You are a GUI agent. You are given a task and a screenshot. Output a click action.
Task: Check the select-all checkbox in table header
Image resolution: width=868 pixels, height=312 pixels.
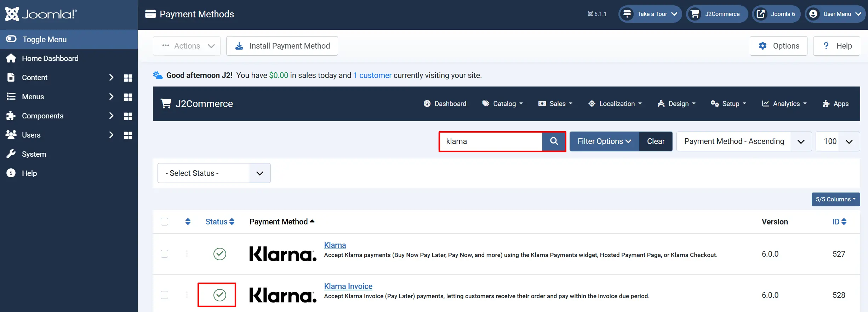[165, 222]
